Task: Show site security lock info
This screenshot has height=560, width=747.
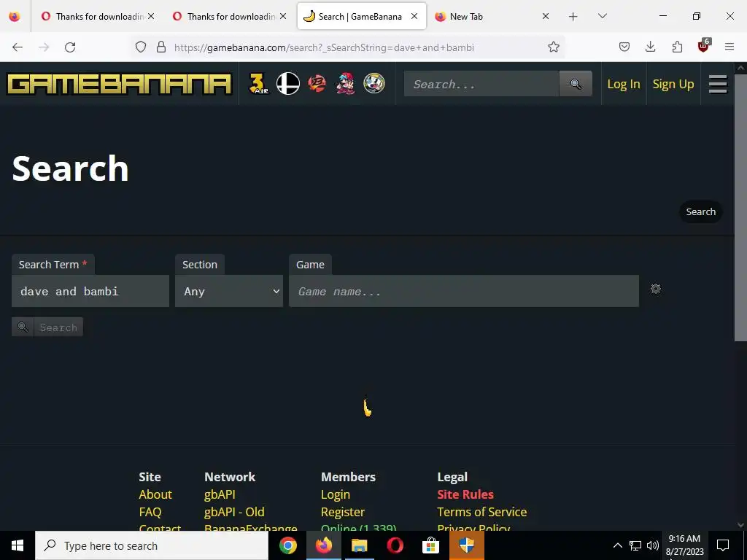Action: coord(161,47)
